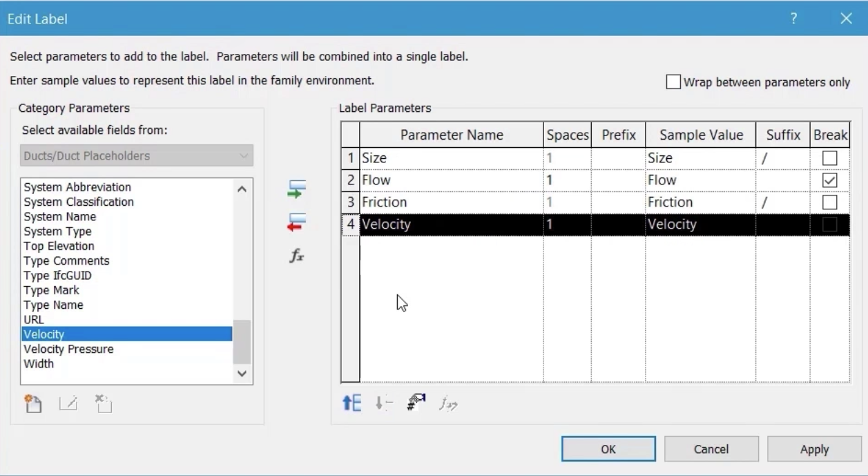Screen dimensions: 868x476
Task: Click Cancel button
Action: [x=711, y=449]
